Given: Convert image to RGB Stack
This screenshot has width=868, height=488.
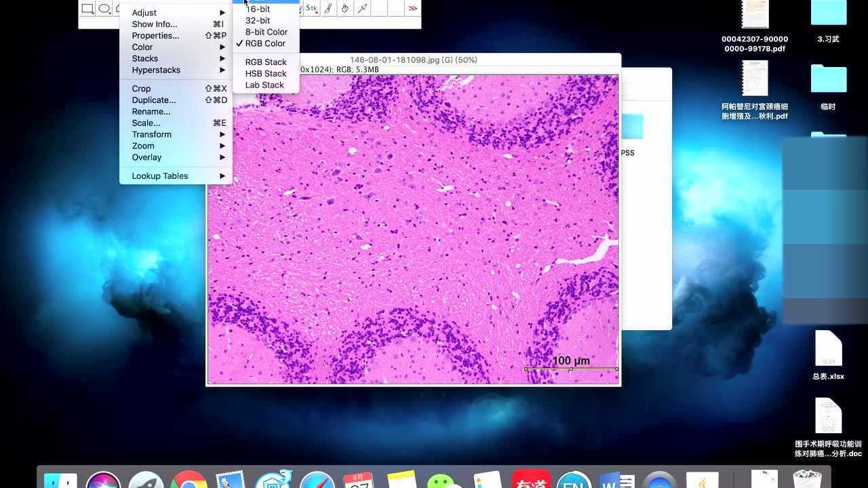Looking at the screenshot, I should click(265, 62).
